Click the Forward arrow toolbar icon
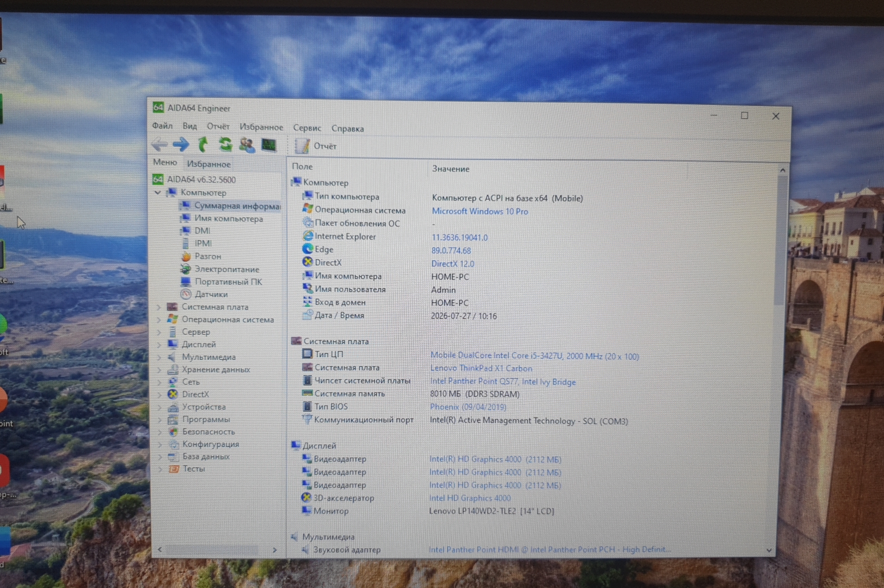 click(181, 144)
